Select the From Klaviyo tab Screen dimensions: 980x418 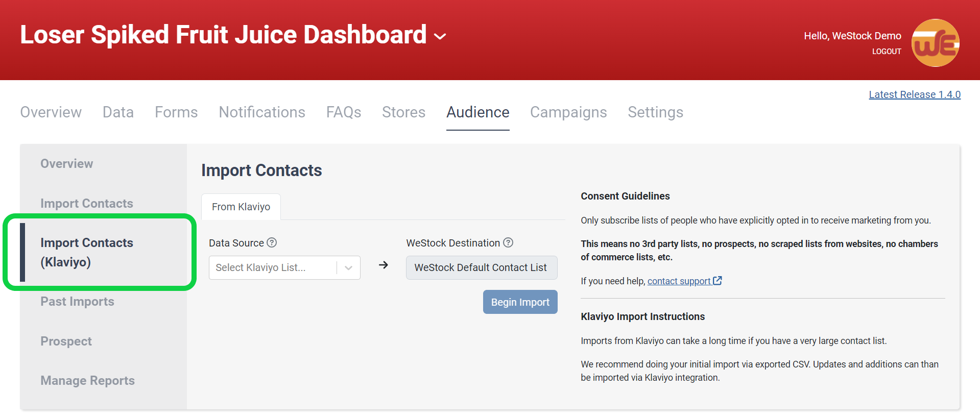tap(241, 207)
